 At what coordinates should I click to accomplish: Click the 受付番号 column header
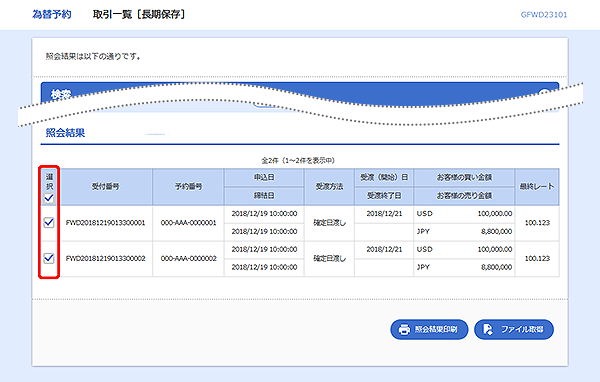pyautogui.click(x=106, y=187)
